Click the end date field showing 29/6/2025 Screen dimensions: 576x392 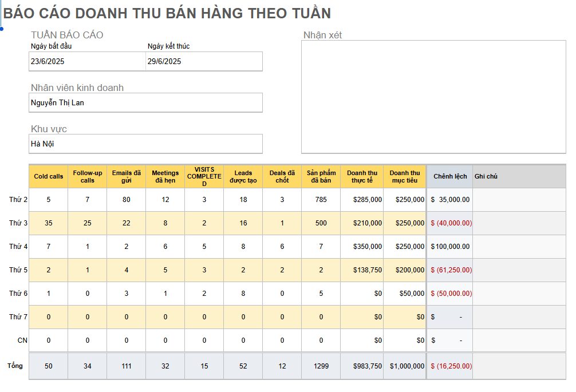(204, 61)
